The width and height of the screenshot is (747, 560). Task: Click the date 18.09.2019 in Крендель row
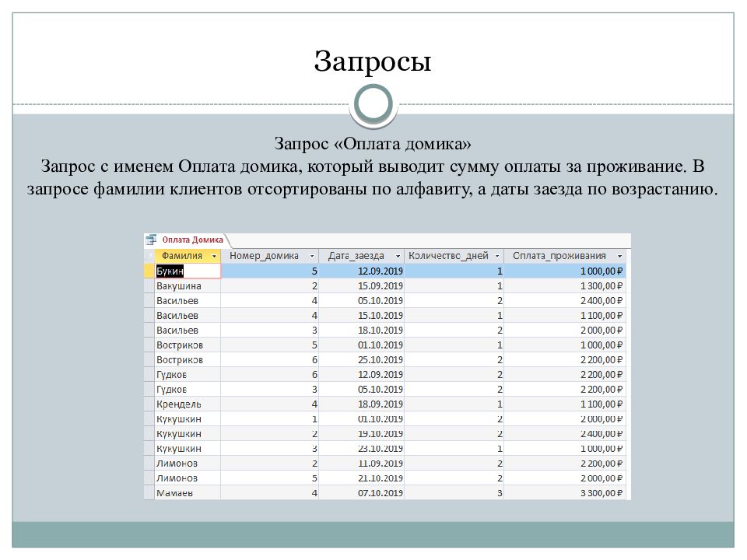pyautogui.click(x=361, y=404)
